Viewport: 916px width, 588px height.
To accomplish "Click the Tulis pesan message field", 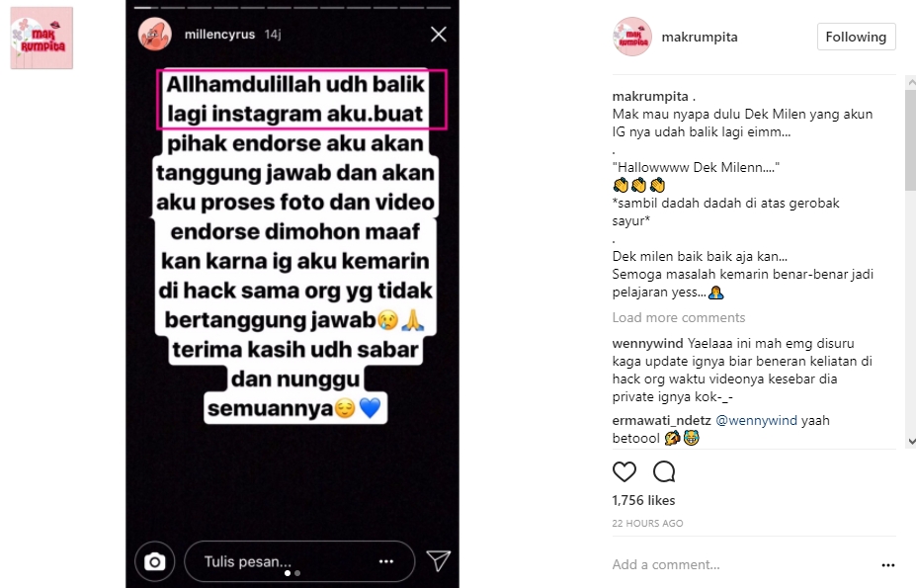I will (299, 561).
